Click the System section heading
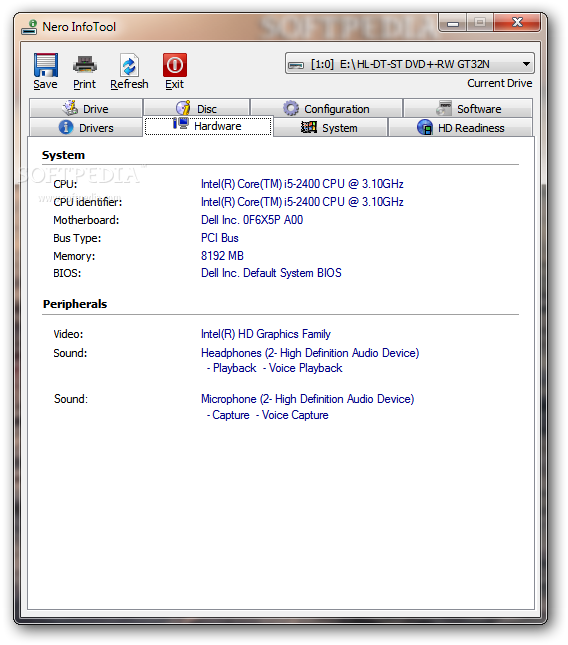The width and height of the screenshot is (568, 645). (x=63, y=155)
